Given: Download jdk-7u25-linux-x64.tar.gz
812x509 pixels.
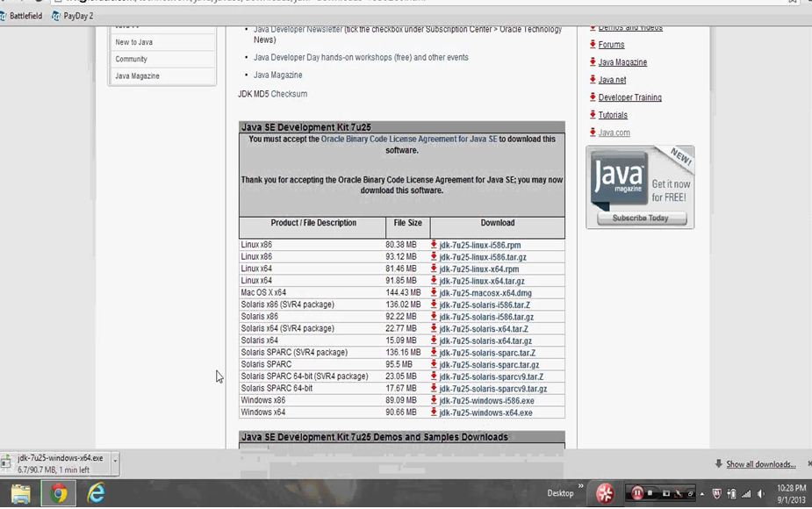Looking at the screenshot, I should pos(482,281).
